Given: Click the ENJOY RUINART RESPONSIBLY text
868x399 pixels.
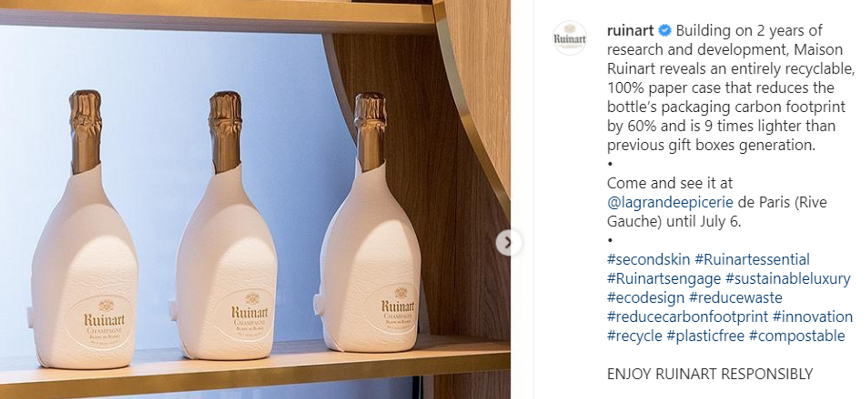Looking at the screenshot, I should click(x=710, y=374).
